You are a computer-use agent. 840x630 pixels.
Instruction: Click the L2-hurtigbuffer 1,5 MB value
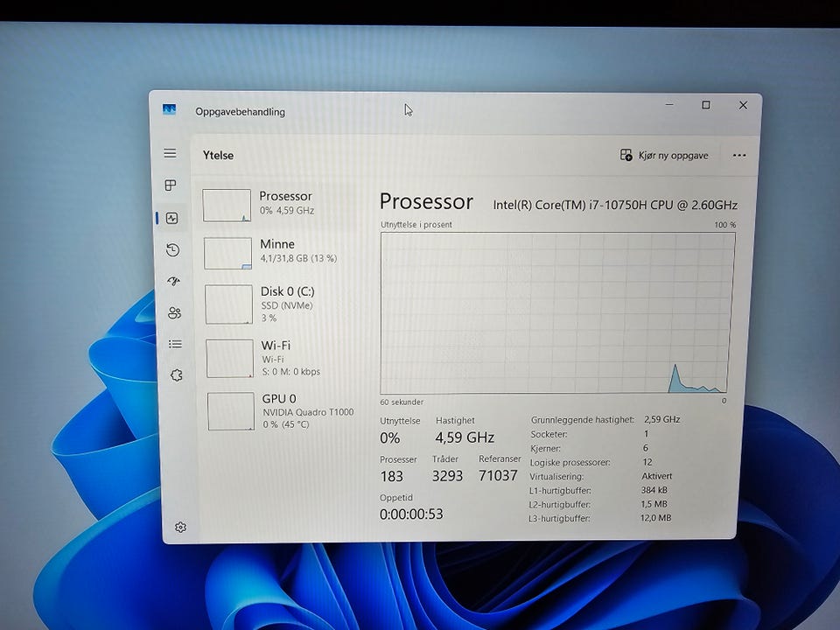click(x=654, y=504)
